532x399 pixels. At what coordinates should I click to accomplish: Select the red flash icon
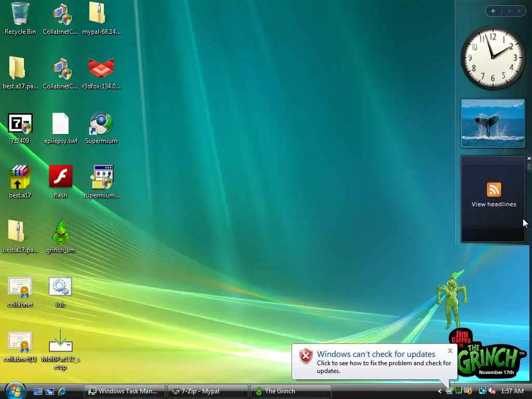pos(60,182)
